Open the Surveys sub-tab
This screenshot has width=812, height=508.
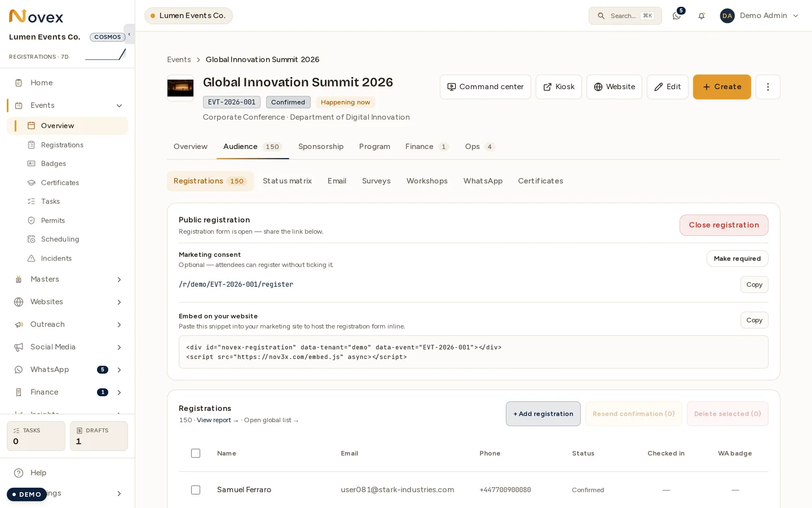coord(376,181)
